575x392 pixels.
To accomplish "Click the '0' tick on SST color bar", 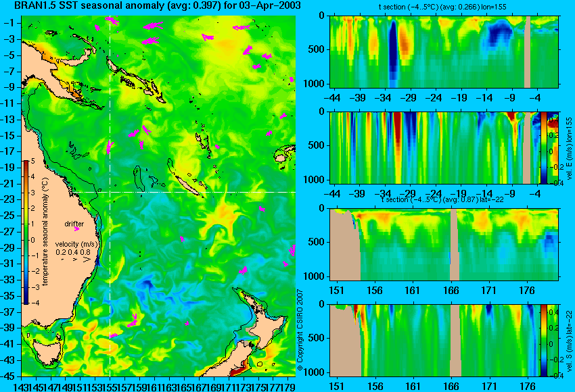I will click(32, 240).
